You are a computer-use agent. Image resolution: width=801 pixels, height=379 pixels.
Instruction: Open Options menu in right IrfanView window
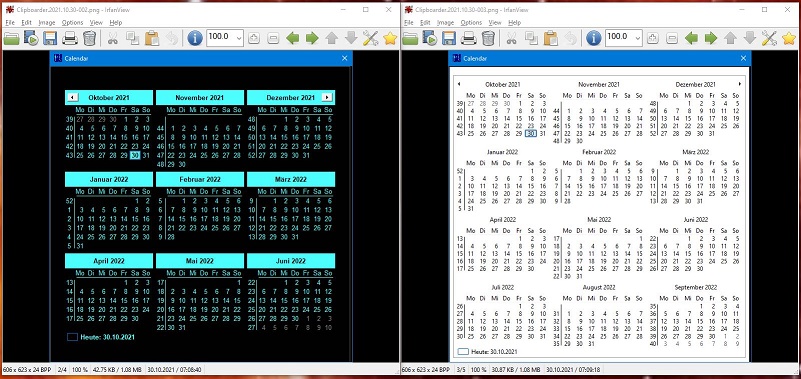[471, 22]
